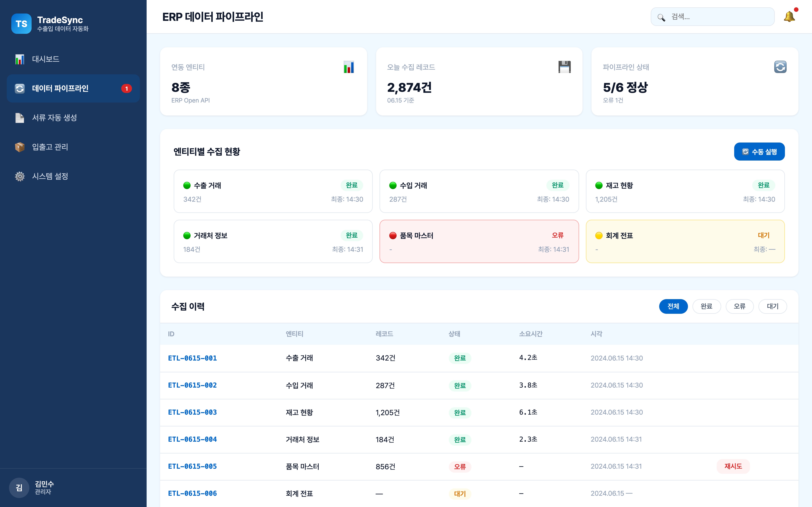Click the 입출고 관리 box icon
The image size is (812, 507).
tap(20, 147)
